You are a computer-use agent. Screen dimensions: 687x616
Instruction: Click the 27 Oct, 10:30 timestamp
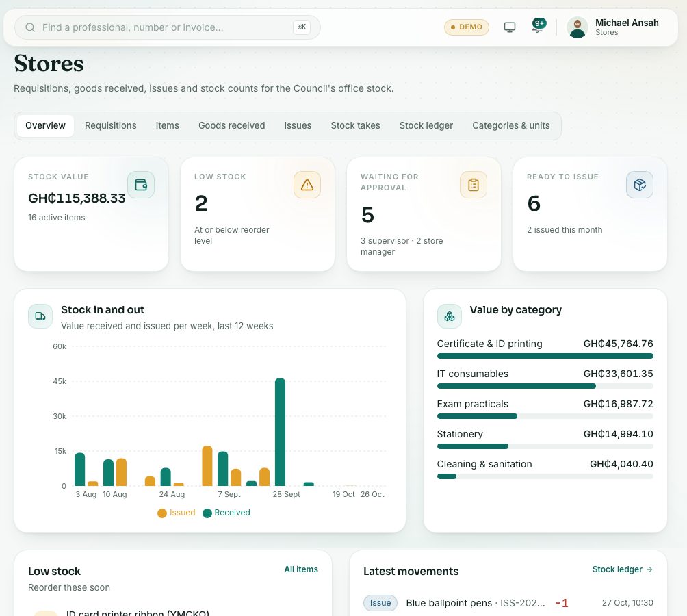[x=627, y=603]
